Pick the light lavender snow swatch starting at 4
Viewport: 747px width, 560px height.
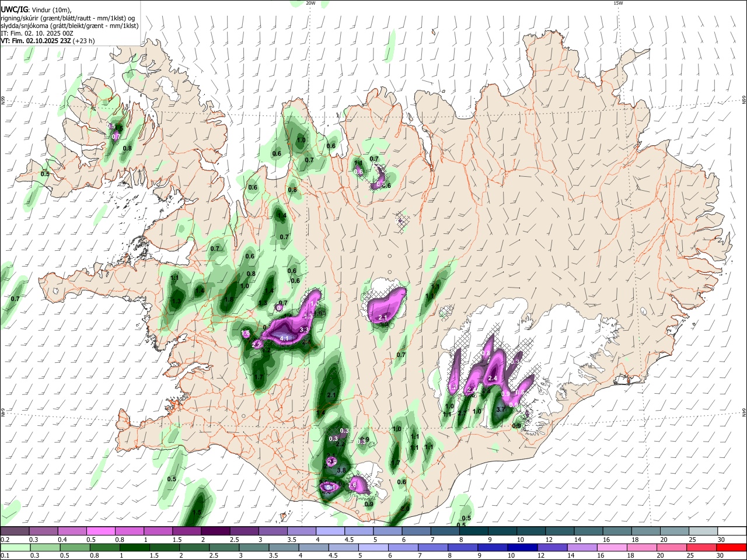click(x=331, y=531)
